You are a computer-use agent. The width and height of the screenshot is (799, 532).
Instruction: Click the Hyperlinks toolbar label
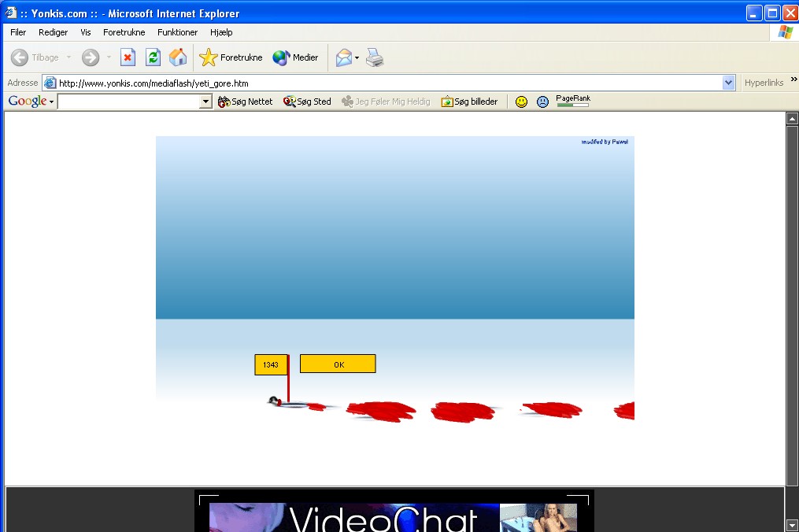pos(764,83)
